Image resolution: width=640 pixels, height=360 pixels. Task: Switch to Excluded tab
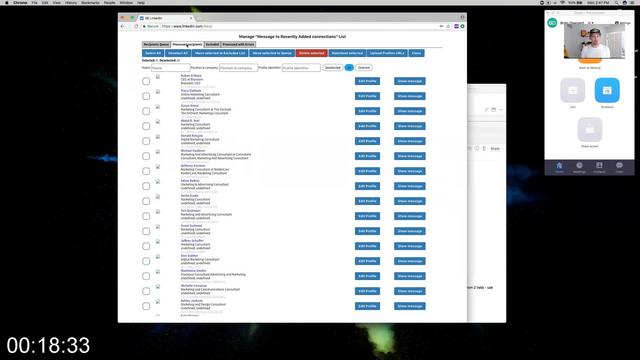pos(212,44)
